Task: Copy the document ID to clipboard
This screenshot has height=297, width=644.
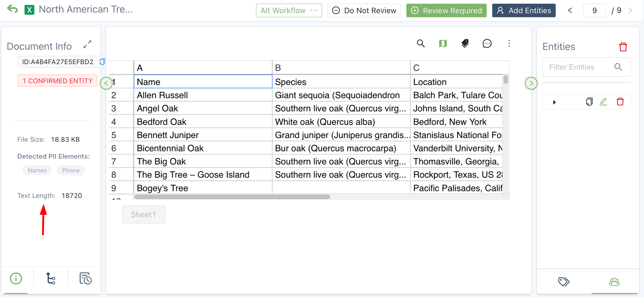Action: point(102,62)
